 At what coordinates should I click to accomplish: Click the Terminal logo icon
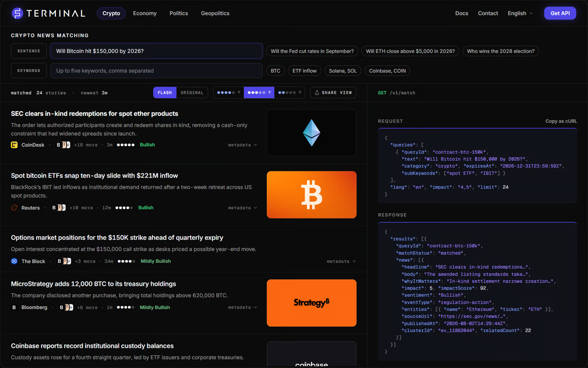(17, 13)
